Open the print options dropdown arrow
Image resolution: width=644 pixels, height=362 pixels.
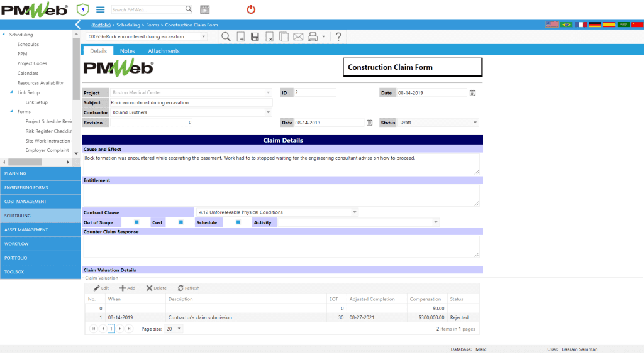pyautogui.click(x=324, y=36)
